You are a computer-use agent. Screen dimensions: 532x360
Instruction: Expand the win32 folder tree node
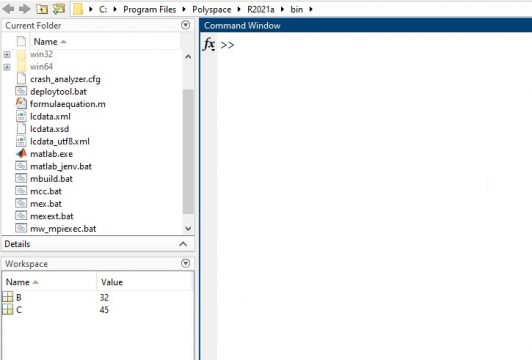click(x=7, y=54)
